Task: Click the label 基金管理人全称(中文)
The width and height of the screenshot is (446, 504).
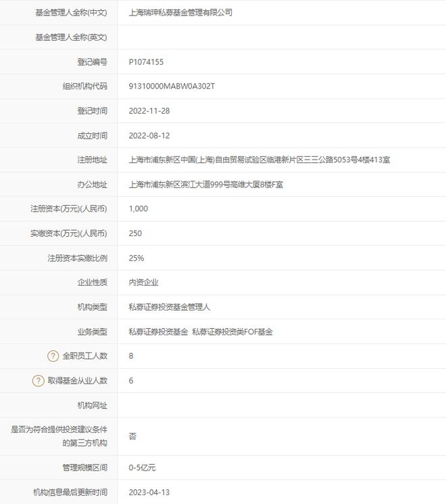Action: [x=71, y=13]
